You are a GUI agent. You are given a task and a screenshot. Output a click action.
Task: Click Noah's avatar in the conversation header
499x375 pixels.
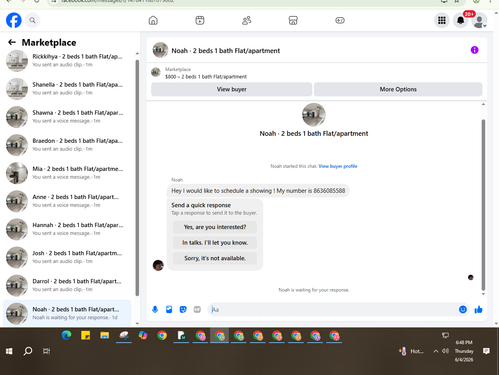[x=160, y=50]
